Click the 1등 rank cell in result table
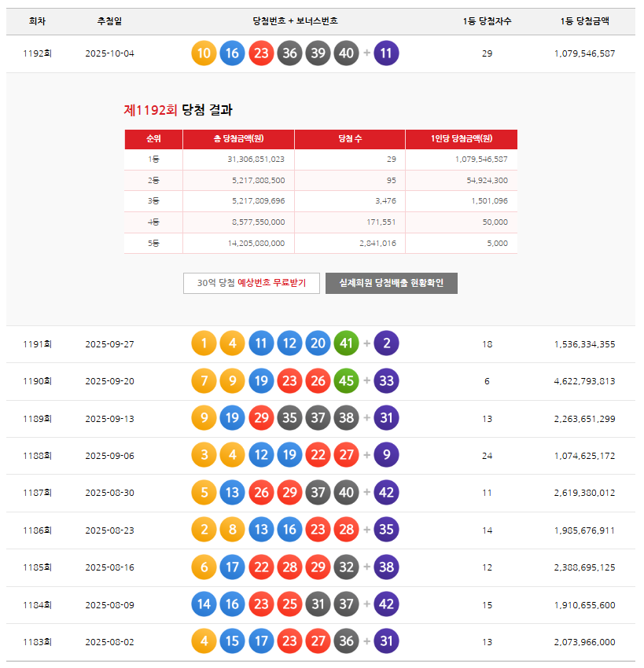 click(153, 160)
